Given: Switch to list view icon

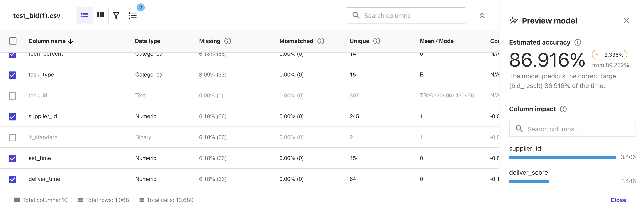Looking at the screenshot, I should (x=84, y=15).
